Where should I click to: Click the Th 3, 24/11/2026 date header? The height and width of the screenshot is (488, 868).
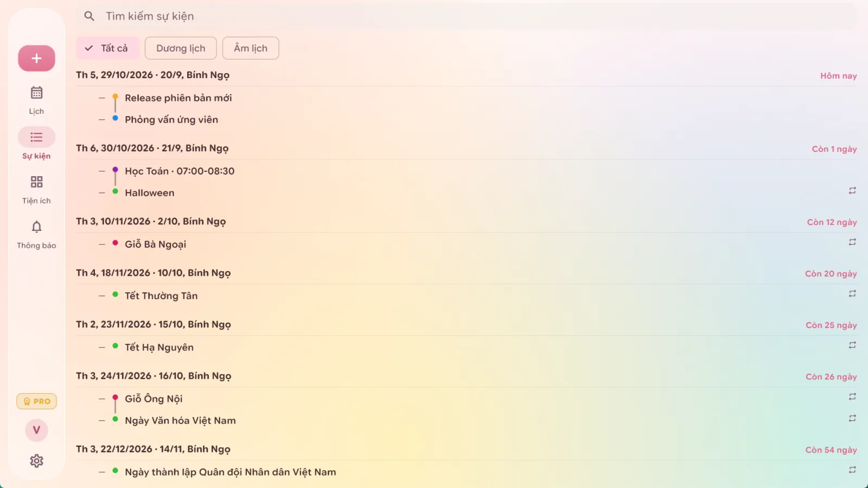coord(154,376)
